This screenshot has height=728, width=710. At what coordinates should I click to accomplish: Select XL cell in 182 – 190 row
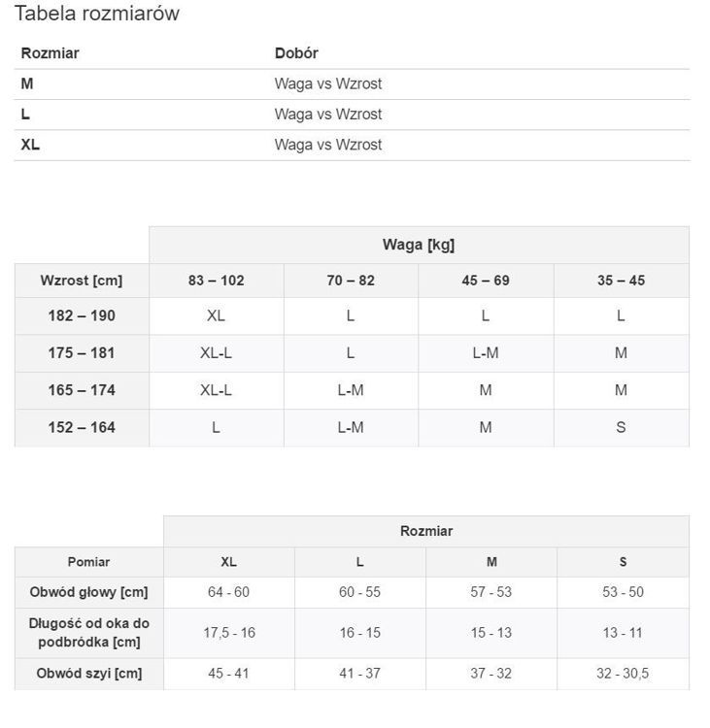click(216, 315)
